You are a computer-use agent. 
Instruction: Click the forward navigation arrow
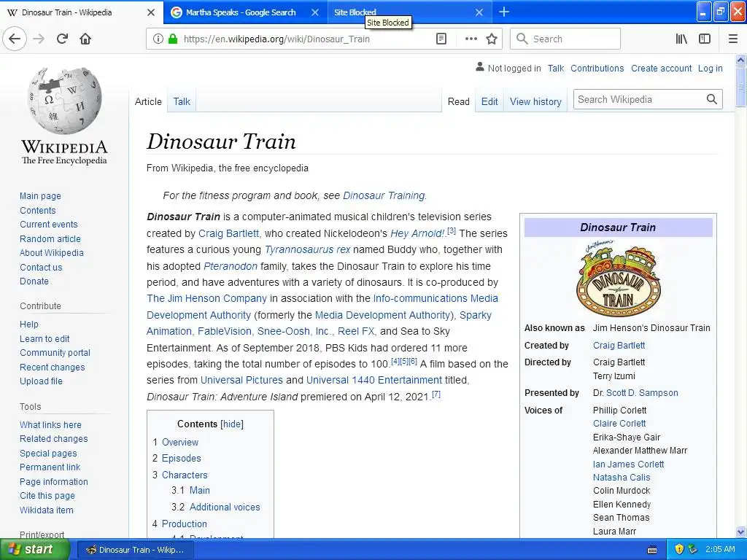[x=39, y=39]
